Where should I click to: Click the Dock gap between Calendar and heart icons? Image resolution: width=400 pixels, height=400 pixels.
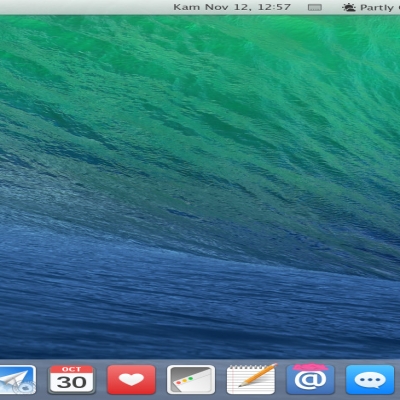coord(101,380)
